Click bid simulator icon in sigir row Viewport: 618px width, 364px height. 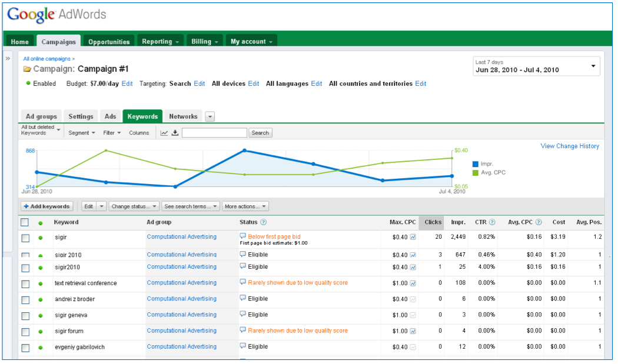(413, 237)
